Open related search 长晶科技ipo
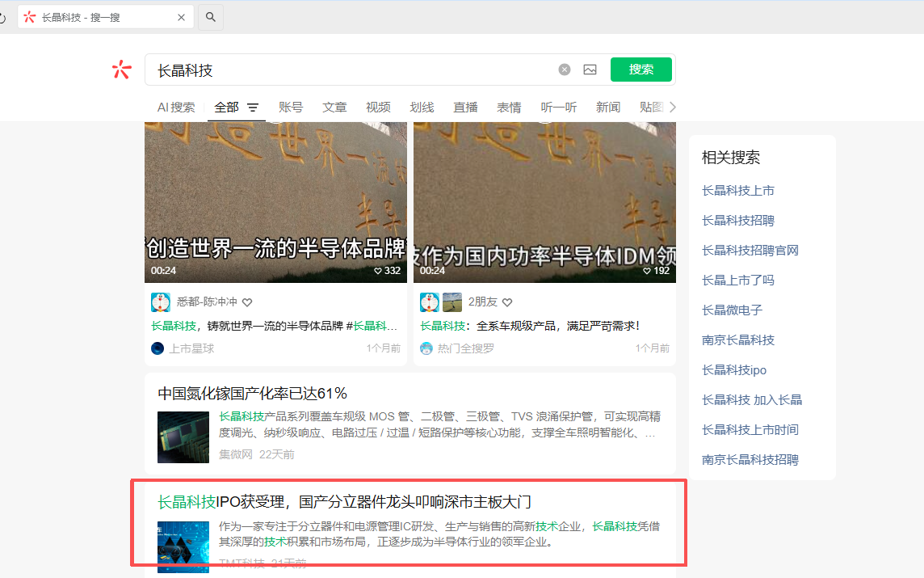Image resolution: width=924 pixels, height=578 pixels. pos(733,370)
